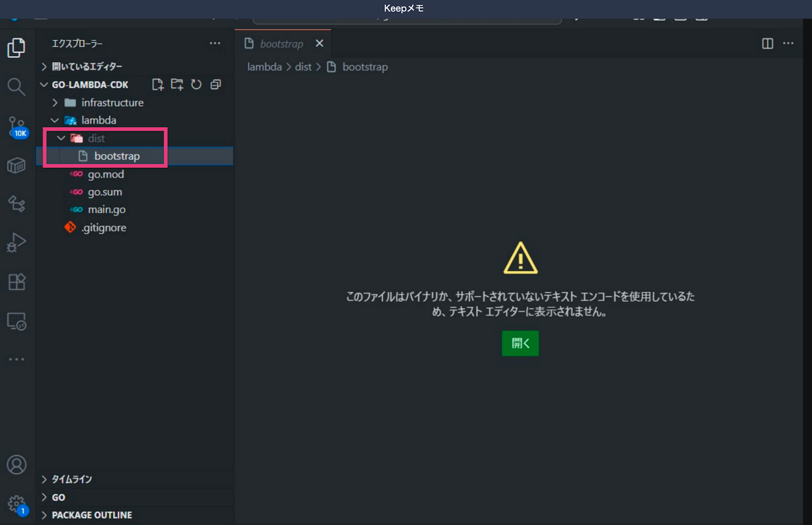812x525 pixels.
Task: Click the green 開く button
Action: (520, 343)
